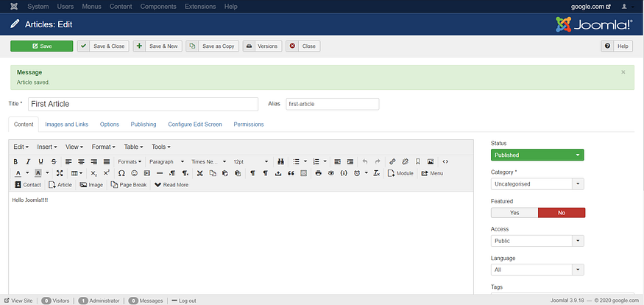Align text left
The image size is (644, 305).
pos(68,161)
